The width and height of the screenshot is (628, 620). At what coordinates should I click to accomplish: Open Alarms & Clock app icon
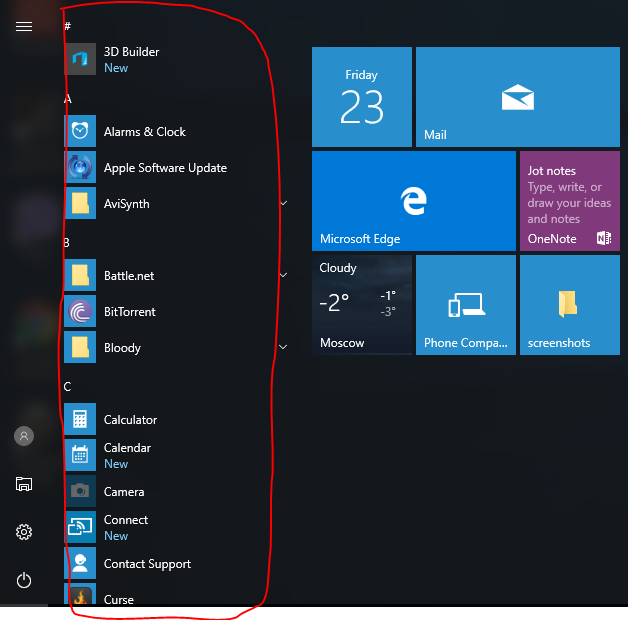click(80, 131)
